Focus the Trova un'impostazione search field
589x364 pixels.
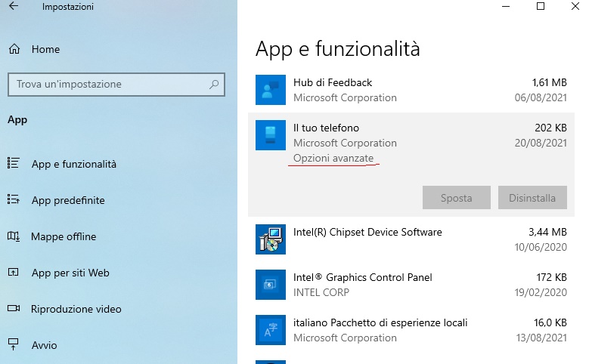pyautogui.click(x=116, y=85)
